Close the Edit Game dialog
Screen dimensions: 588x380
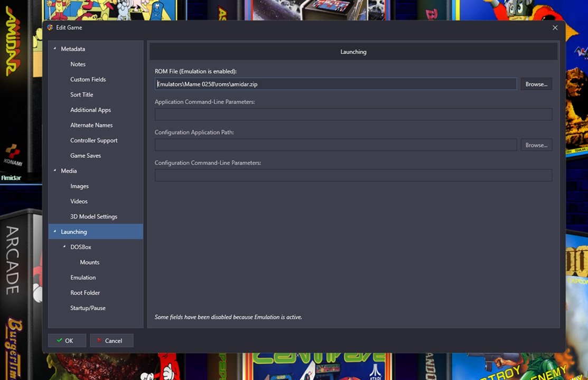pos(555,27)
